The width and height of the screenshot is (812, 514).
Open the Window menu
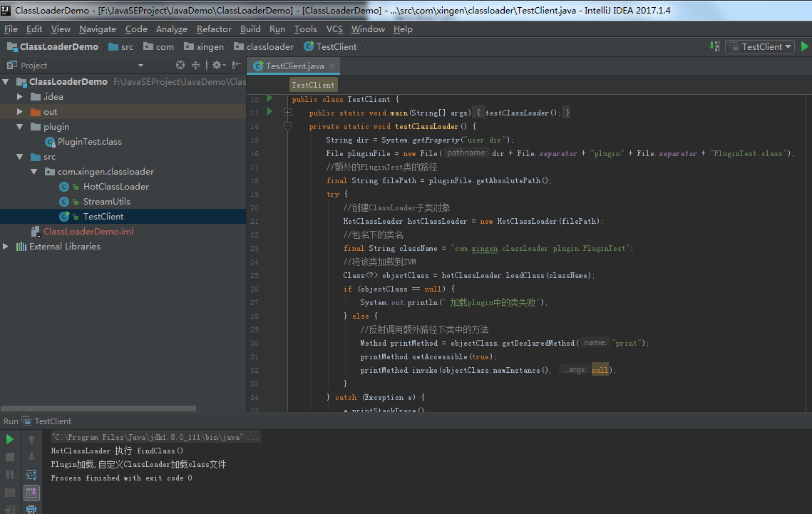pos(368,29)
